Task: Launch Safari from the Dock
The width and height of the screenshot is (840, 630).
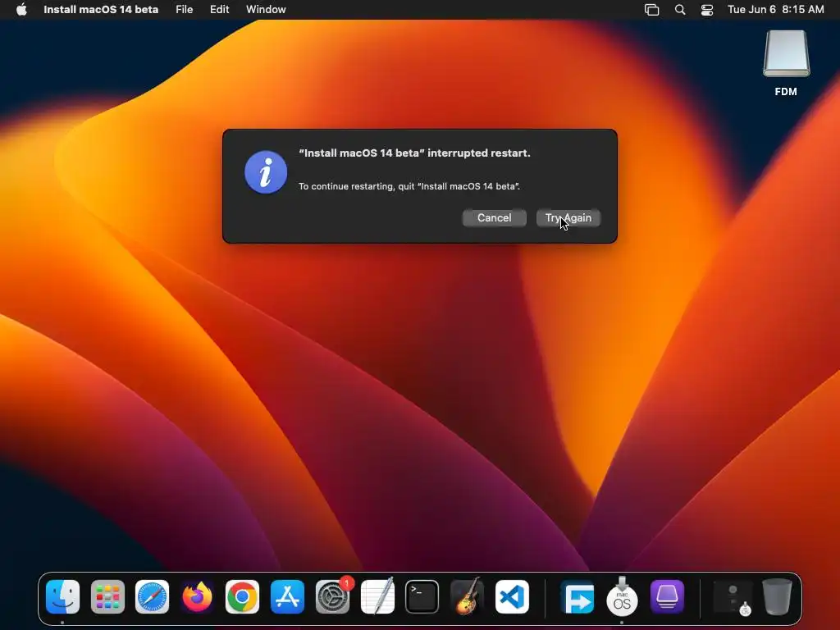Action: coord(152,597)
